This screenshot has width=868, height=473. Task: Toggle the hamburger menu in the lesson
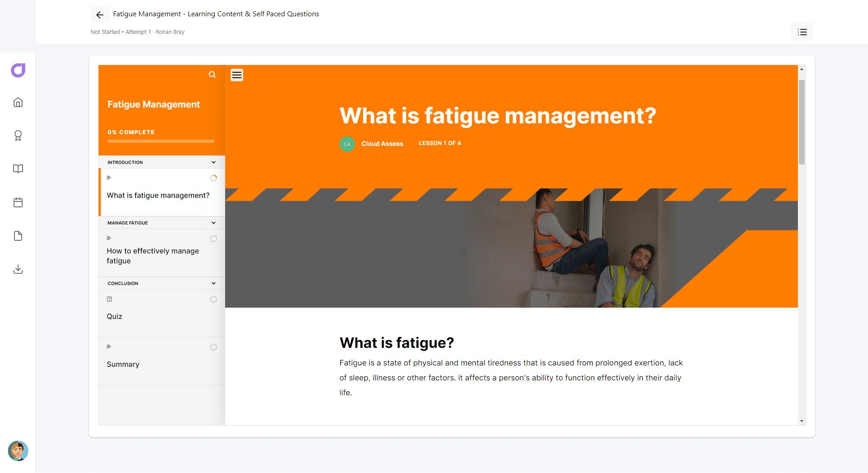[x=237, y=75]
